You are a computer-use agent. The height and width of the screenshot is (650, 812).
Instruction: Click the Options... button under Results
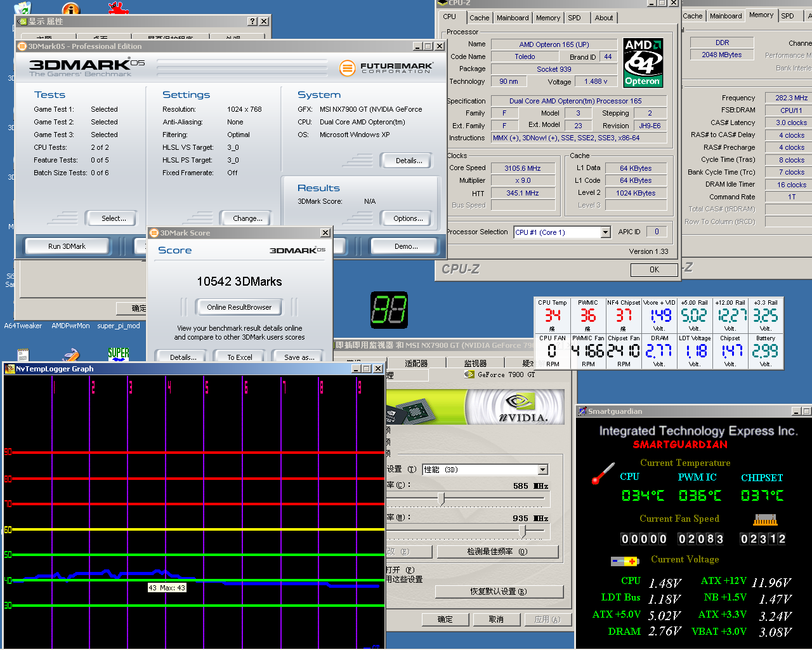(408, 218)
